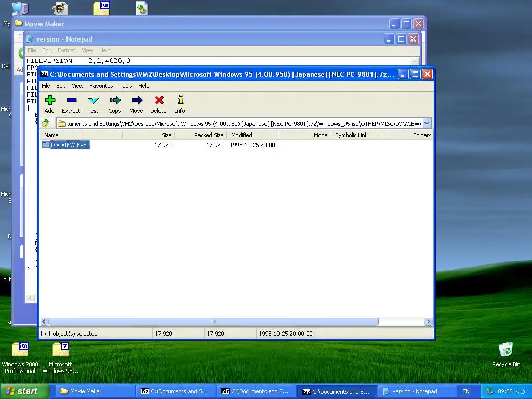The height and width of the screenshot is (399, 532).
Task: Sort by the Mode column header
Action: coord(304,135)
